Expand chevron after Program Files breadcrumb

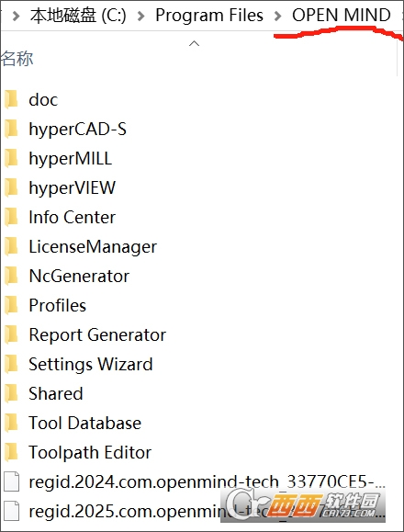point(278,16)
